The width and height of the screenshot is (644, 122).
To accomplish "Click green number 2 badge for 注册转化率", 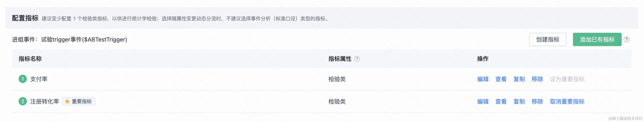I will [23, 101].
